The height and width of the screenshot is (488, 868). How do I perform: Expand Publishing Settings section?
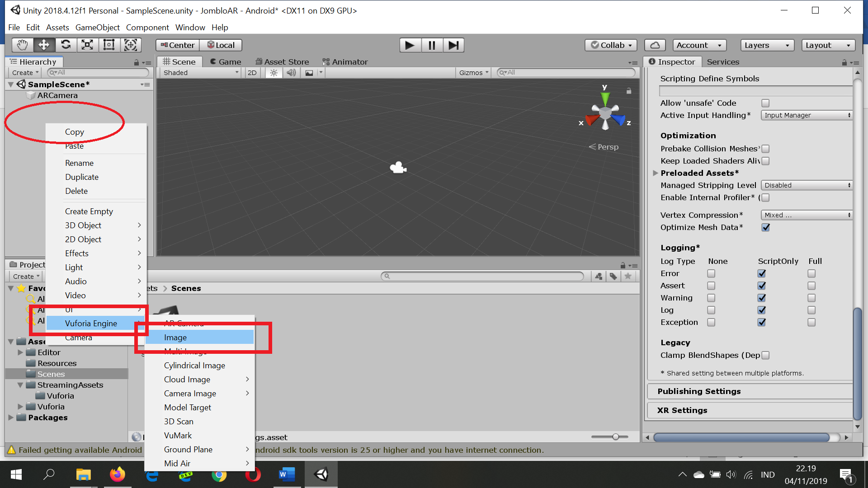699,391
